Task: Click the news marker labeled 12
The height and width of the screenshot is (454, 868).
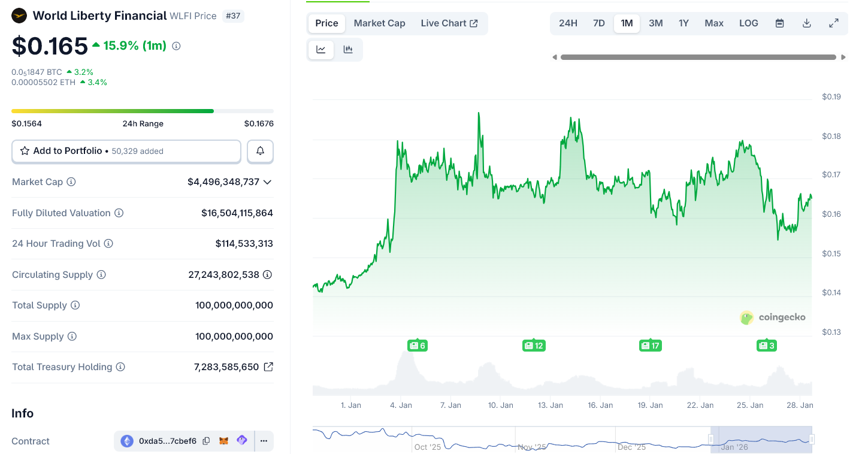Action: [x=533, y=346]
